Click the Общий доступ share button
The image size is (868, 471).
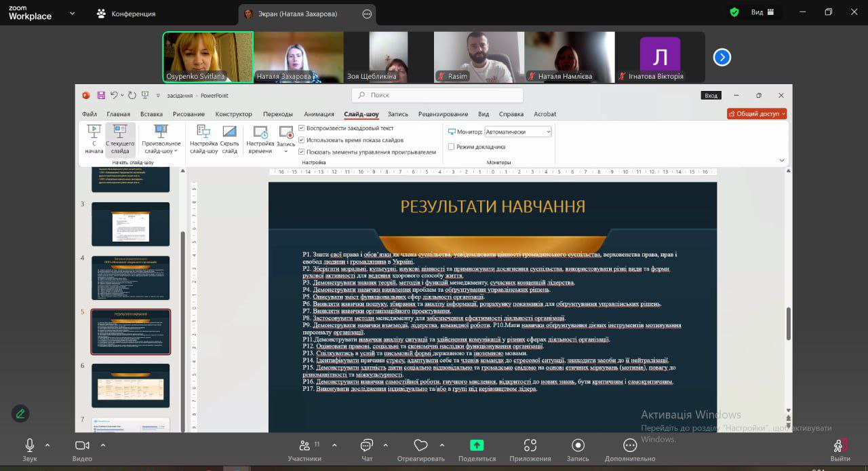[x=756, y=114]
